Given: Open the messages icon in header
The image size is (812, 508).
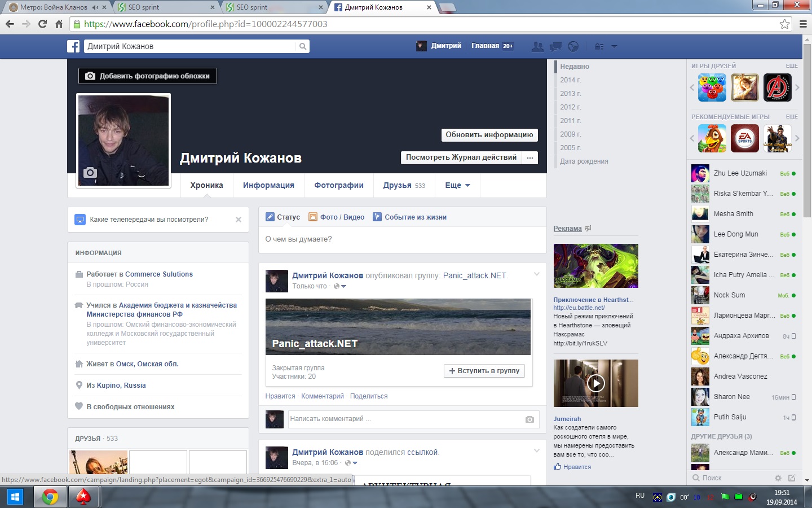Looking at the screenshot, I should pos(555,46).
